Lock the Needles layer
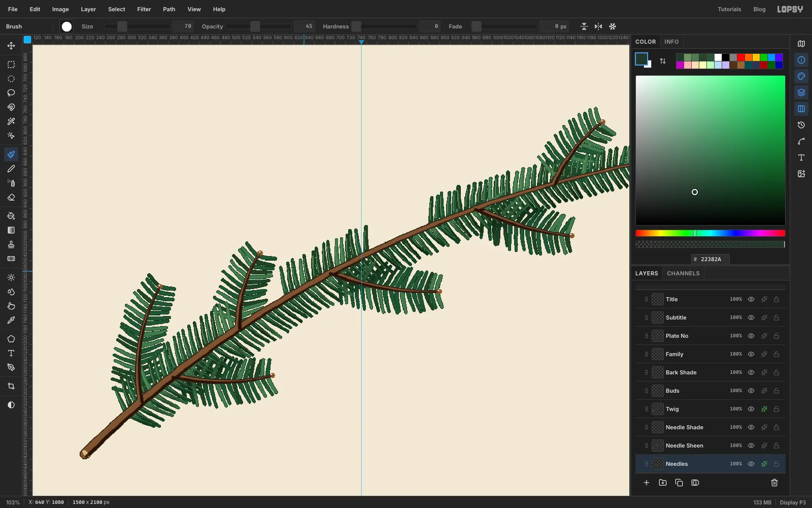 [776, 464]
